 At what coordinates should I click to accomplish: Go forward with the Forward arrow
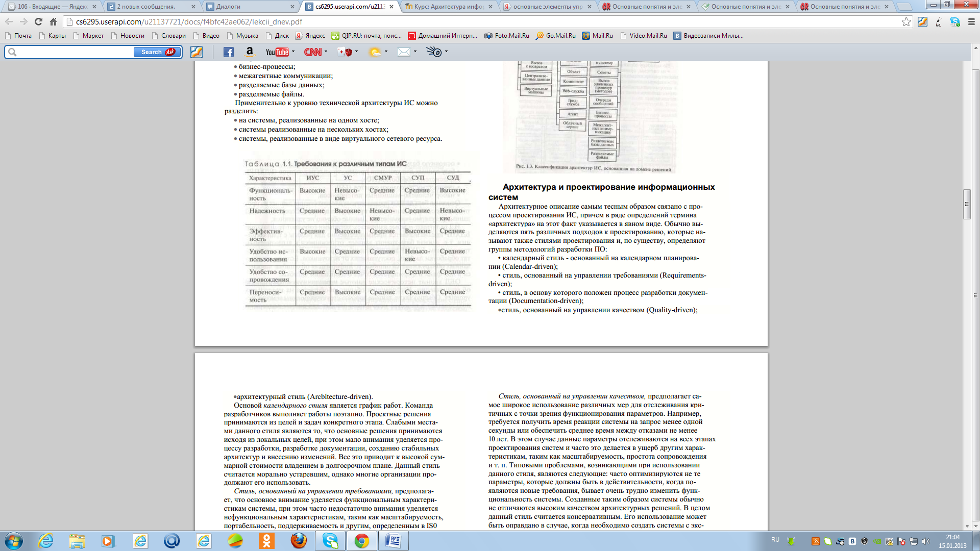pyautogui.click(x=23, y=22)
